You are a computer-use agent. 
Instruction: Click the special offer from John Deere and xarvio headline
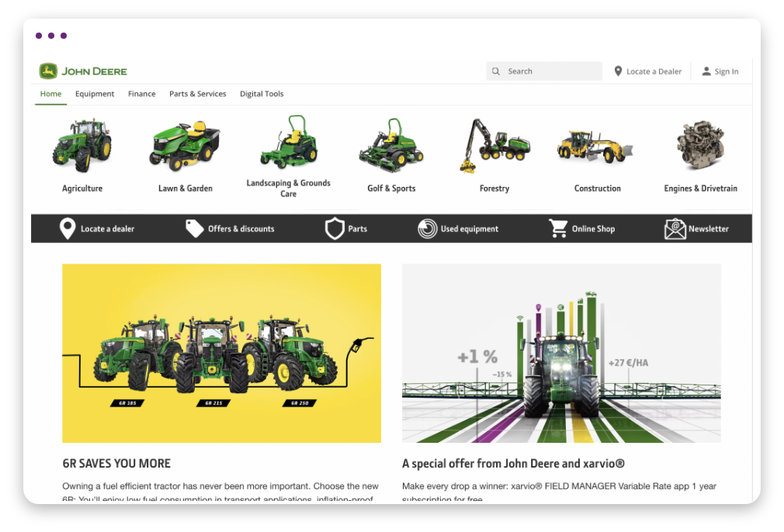click(514, 464)
